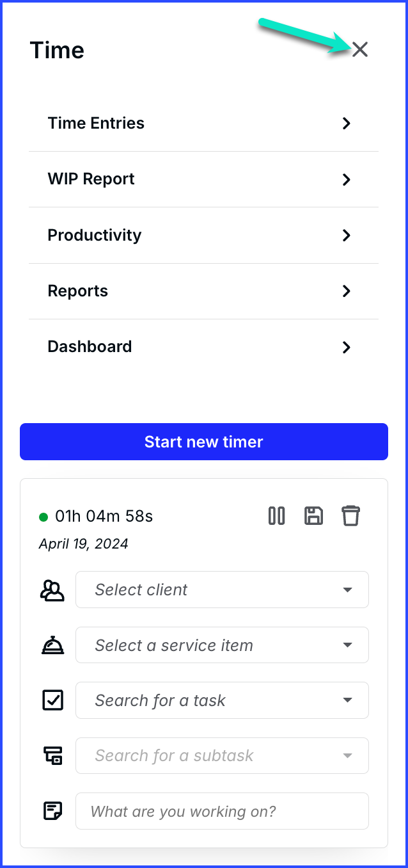Click the green active timer dot

pyautogui.click(x=43, y=517)
